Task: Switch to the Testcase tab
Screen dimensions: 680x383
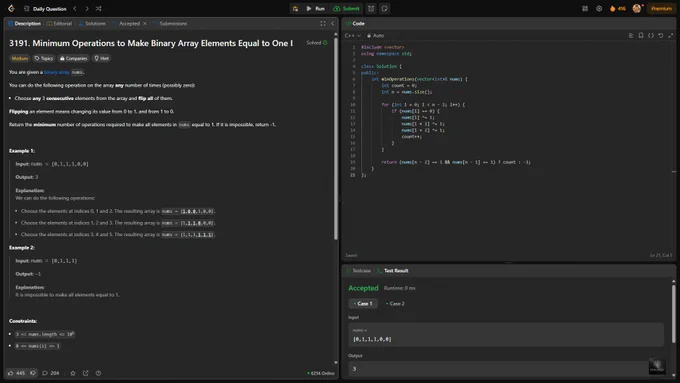Action: tap(359, 271)
